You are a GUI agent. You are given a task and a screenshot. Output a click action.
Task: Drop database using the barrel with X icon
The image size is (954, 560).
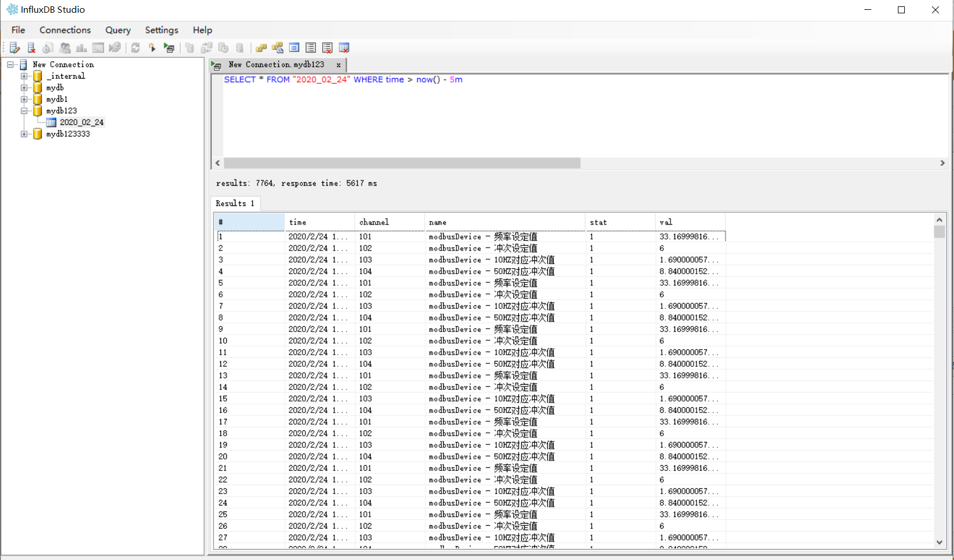click(x=240, y=47)
